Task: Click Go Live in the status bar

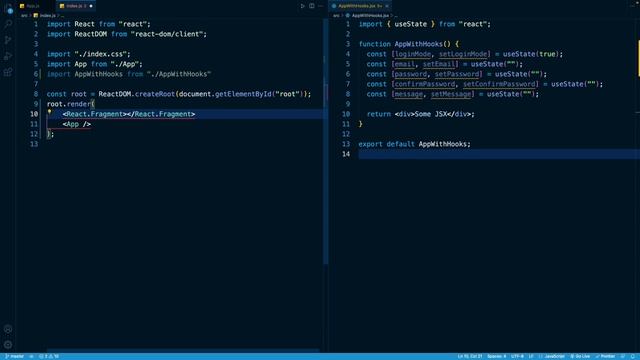Action: tap(580, 356)
